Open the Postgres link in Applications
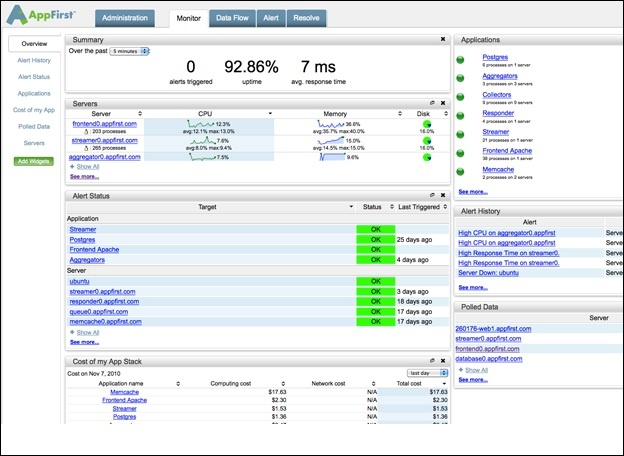This screenshot has height=456, width=624. click(495, 57)
